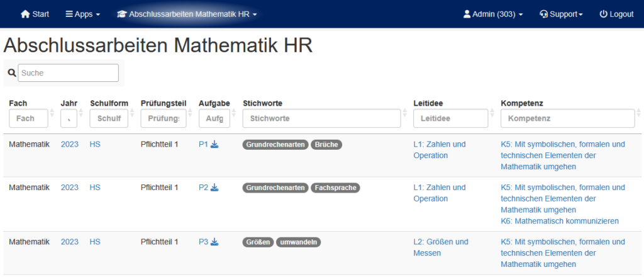The height and width of the screenshot is (277, 644).
Task: Click Grundrechenarten tag in P2 row
Action: coord(275,188)
